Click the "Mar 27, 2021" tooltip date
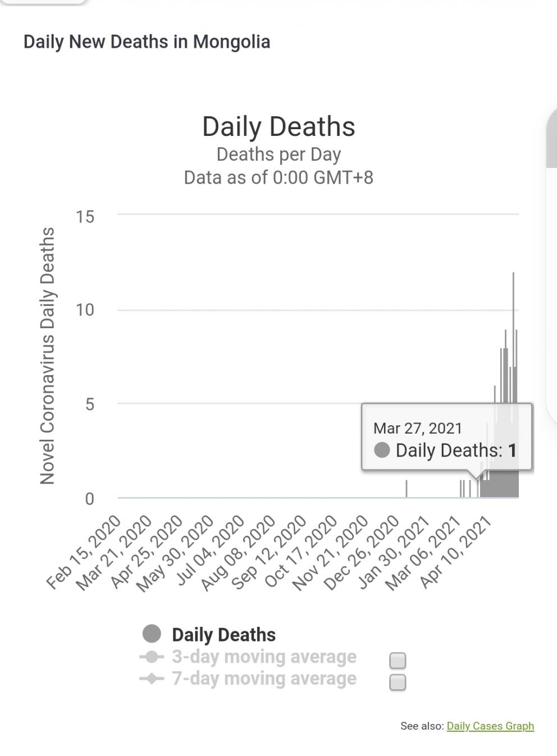 418,428
